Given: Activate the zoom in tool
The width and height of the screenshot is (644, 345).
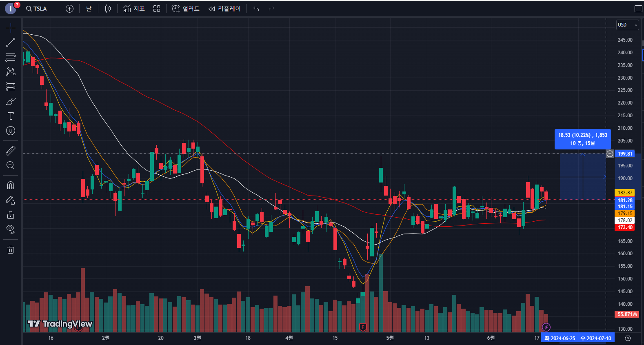Looking at the screenshot, I should (11, 165).
